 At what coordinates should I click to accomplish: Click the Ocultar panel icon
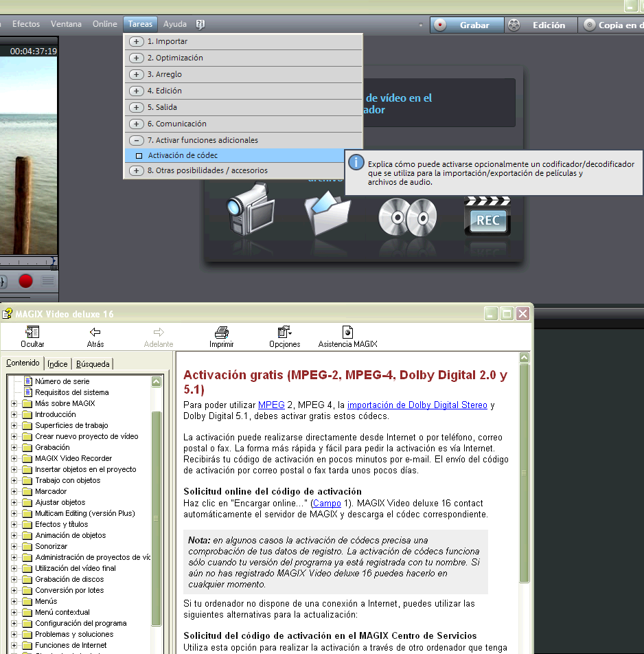coord(32,332)
